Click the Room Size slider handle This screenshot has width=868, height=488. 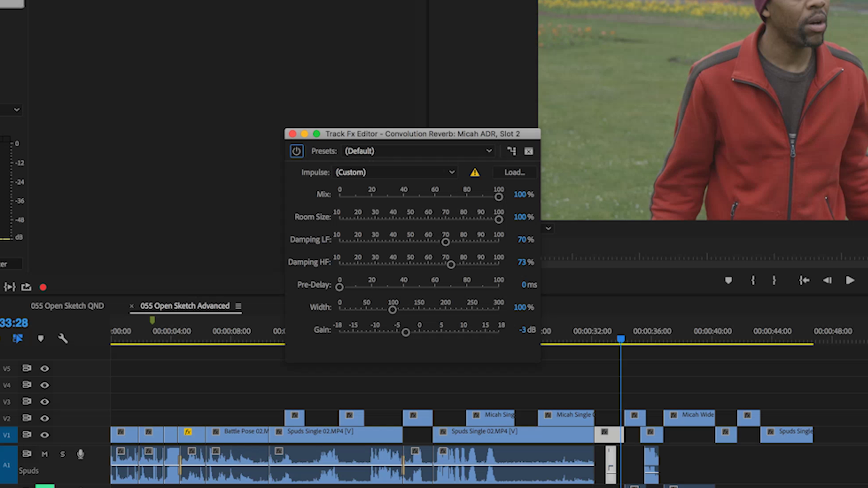coord(499,220)
